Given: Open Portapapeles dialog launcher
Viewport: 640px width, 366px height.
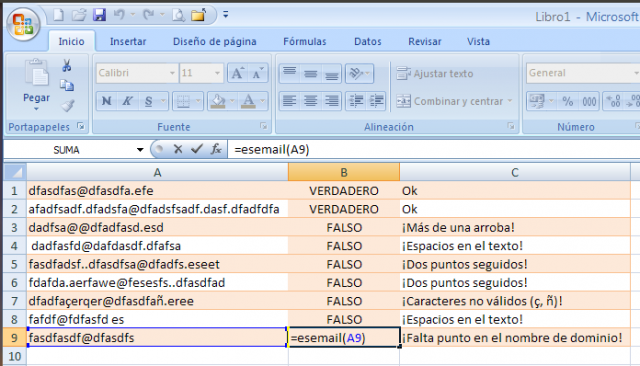Looking at the screenshot, I should (81, 126).
